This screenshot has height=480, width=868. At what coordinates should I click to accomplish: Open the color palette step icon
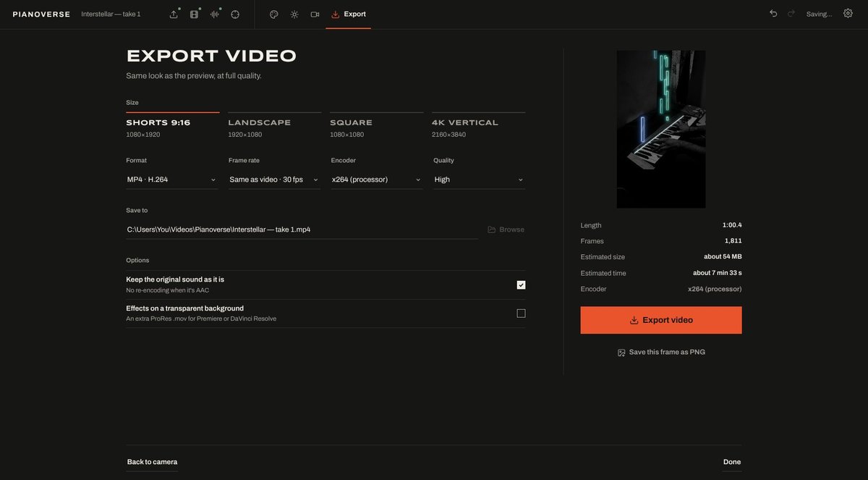pyautogui.click(x=274, y=14)
